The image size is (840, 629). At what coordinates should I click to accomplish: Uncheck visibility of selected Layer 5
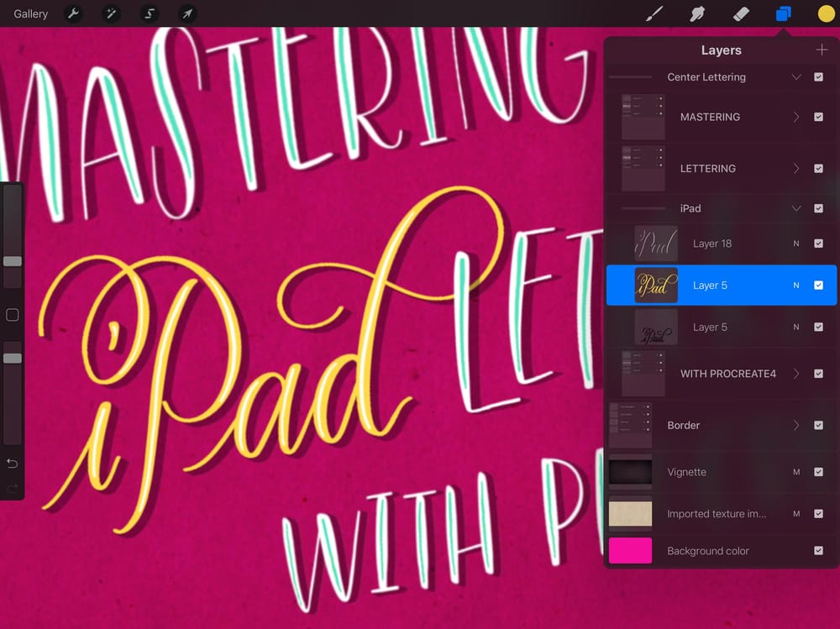click(818, 285)
